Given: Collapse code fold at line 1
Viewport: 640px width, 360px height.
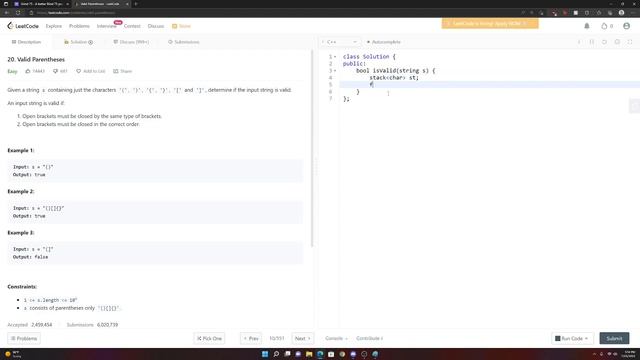Looking at the screenshot, I should pos(335,57).
